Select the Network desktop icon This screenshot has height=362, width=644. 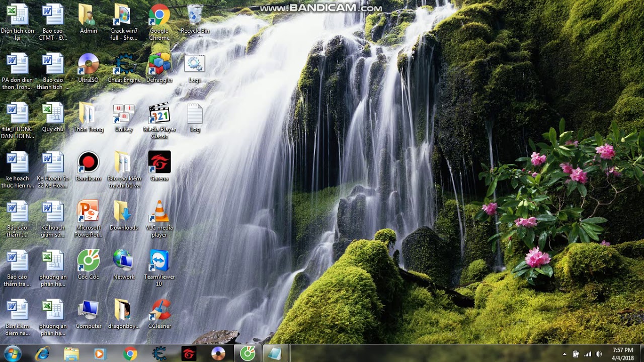(x=124, y=265)
